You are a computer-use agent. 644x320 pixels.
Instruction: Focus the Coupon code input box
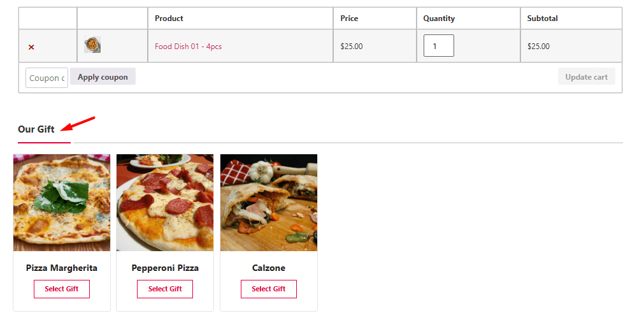tap(47, 78)
